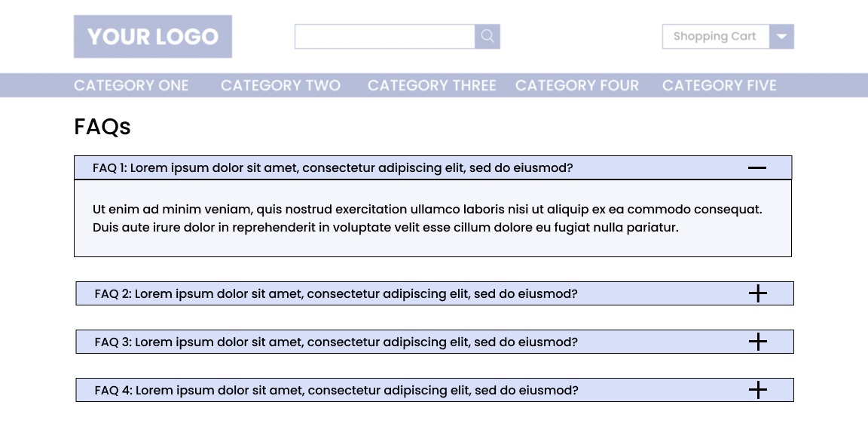Viewport: 868px width, 448px height.
Task: Expand FAQ 3 using its plus icon
Action: [x=758, y=342]
